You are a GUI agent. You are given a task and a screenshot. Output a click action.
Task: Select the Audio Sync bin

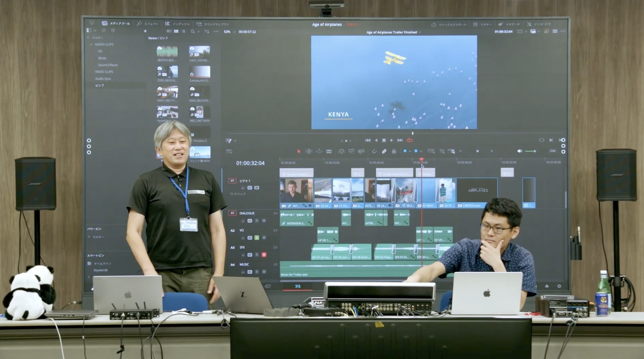click(x=103, y=79)
